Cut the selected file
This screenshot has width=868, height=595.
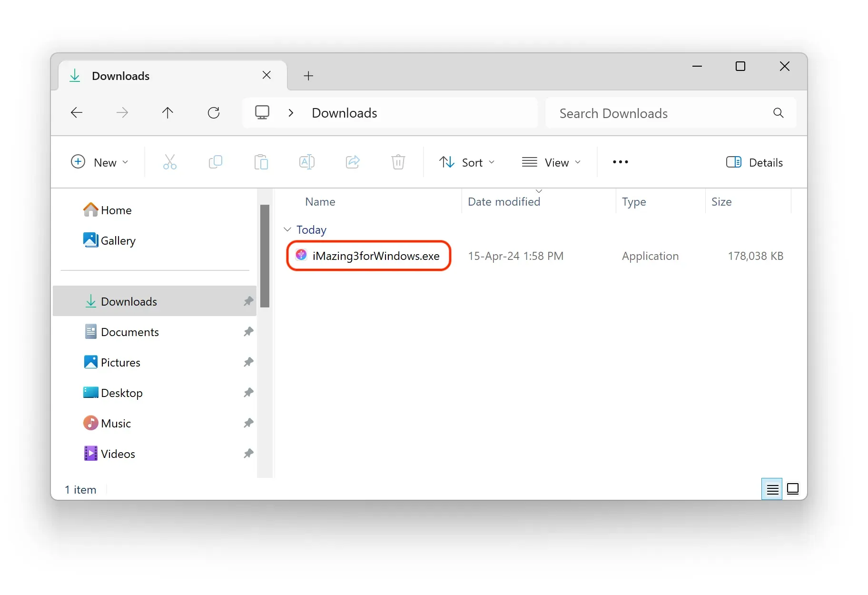pyautogui.click(x=170, y=162)
